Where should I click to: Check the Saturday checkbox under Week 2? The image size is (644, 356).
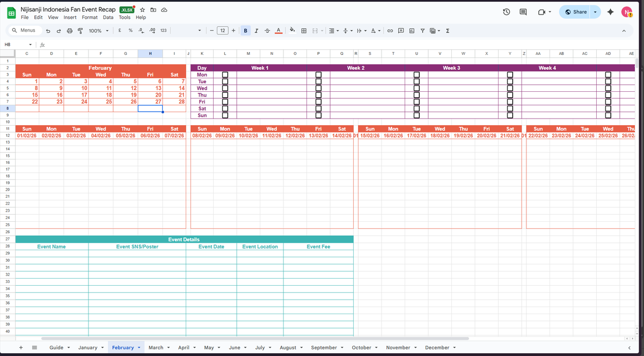(x=318, y=108)
